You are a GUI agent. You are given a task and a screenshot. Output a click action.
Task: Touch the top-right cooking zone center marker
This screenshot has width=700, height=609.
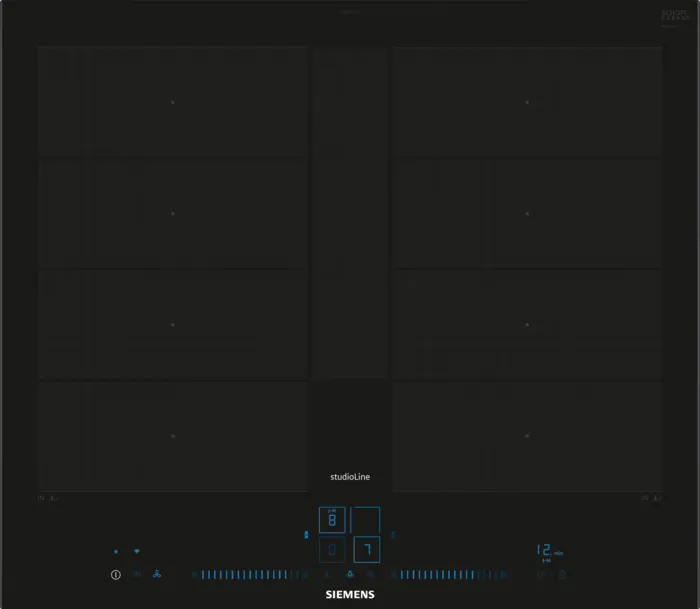(x=527, y=102)
